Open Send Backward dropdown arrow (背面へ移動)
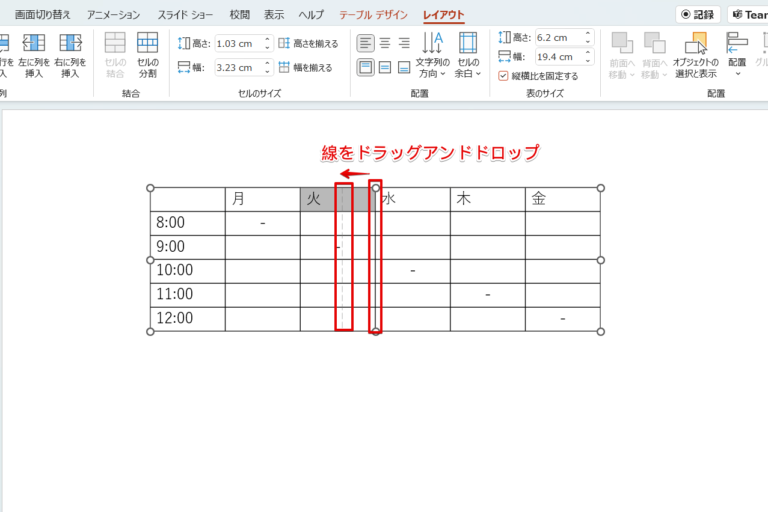This screenshot has width=768, height=512. pos(665,75)
